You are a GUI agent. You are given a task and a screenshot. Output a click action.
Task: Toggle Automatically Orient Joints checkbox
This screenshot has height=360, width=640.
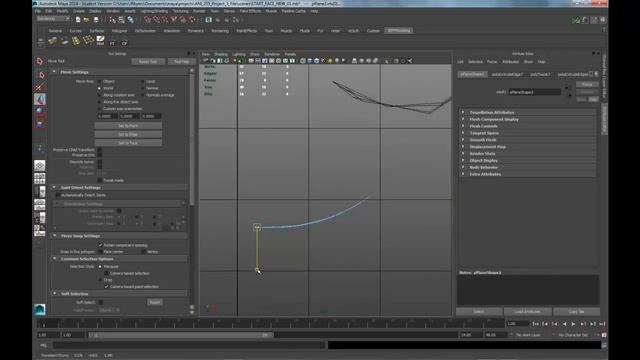pyautogui.click(x=58, y=195)
